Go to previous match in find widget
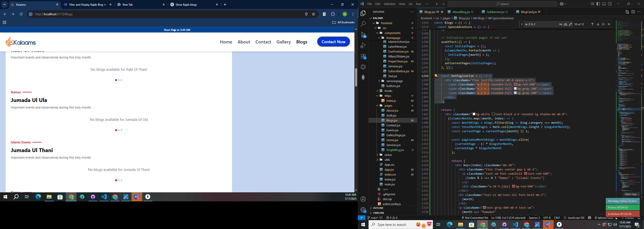The image size is (644, 229). (x=592, y=24)
